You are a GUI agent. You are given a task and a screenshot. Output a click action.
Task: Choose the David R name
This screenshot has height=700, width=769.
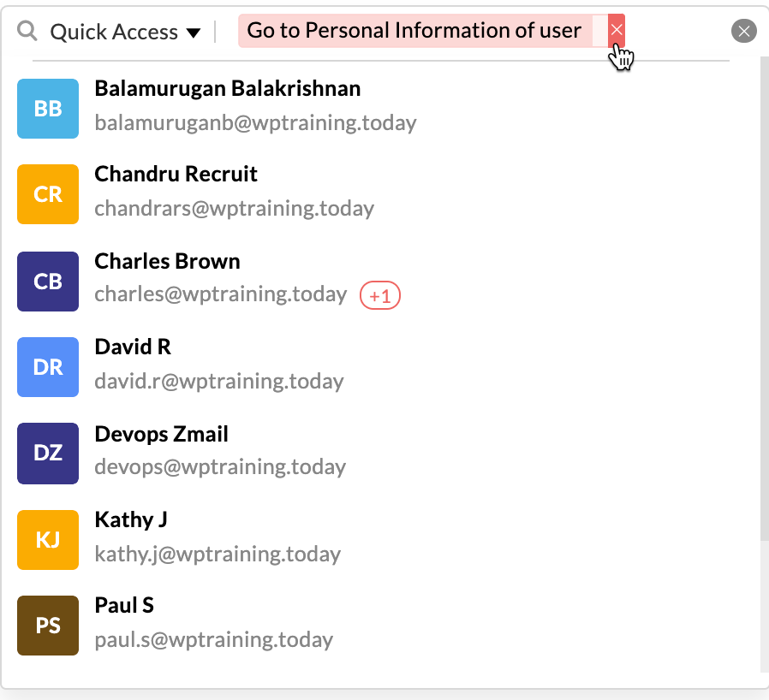click(x=133, y=347)
